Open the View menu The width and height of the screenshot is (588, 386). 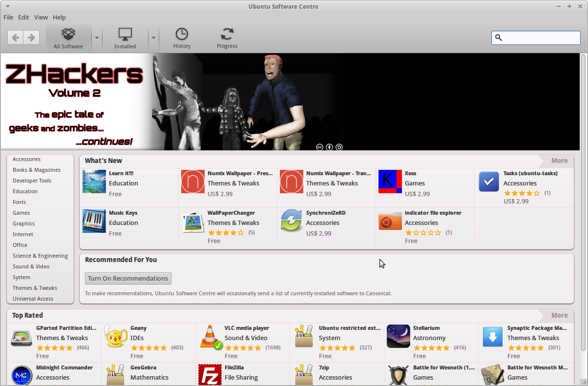pos(41,17)
